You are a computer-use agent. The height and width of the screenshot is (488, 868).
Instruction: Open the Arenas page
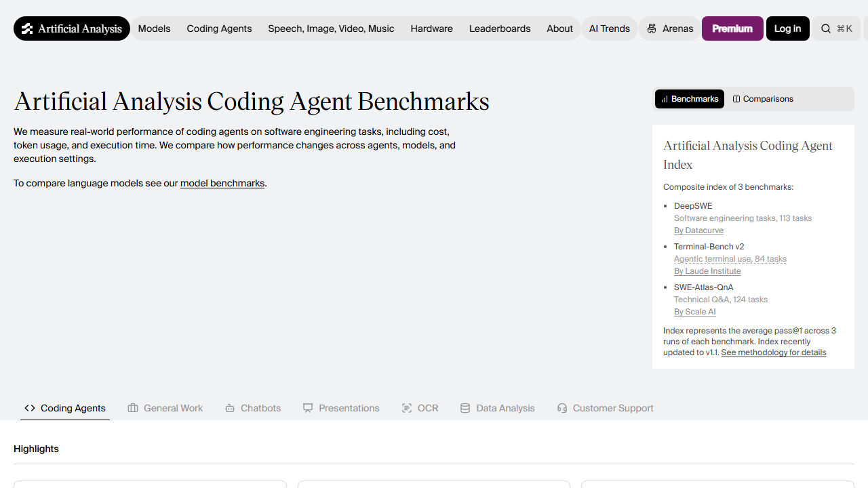[x=669, y=28]
